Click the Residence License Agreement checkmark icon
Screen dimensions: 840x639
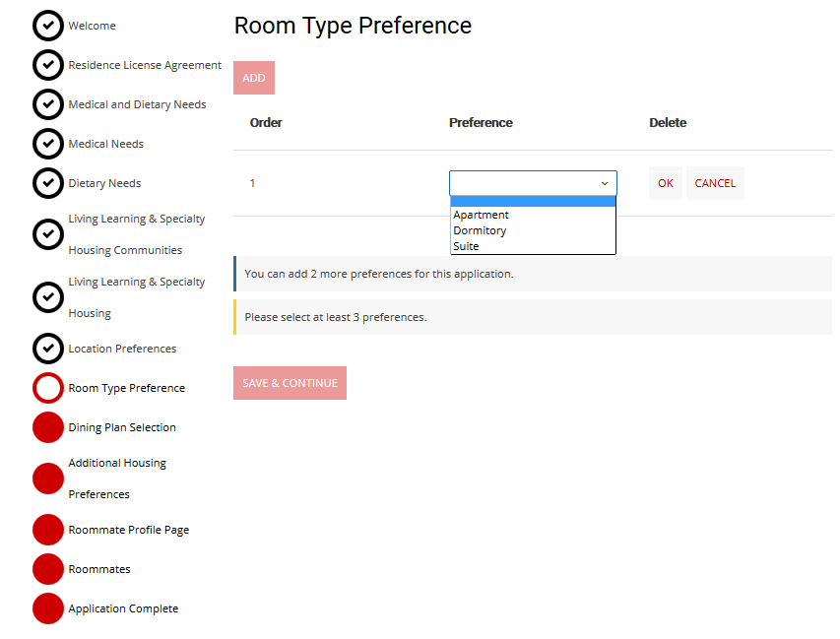(x=48, y=65)
